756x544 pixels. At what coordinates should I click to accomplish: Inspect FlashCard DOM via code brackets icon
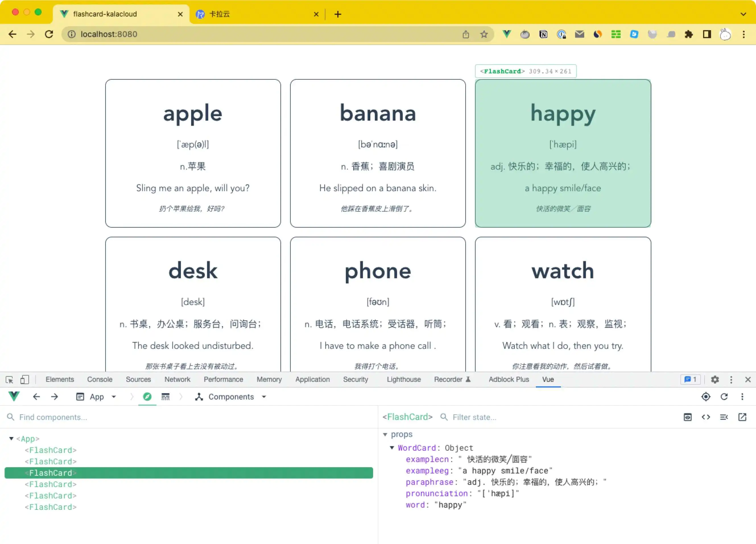pyautogui.click(x=706, y=417)
